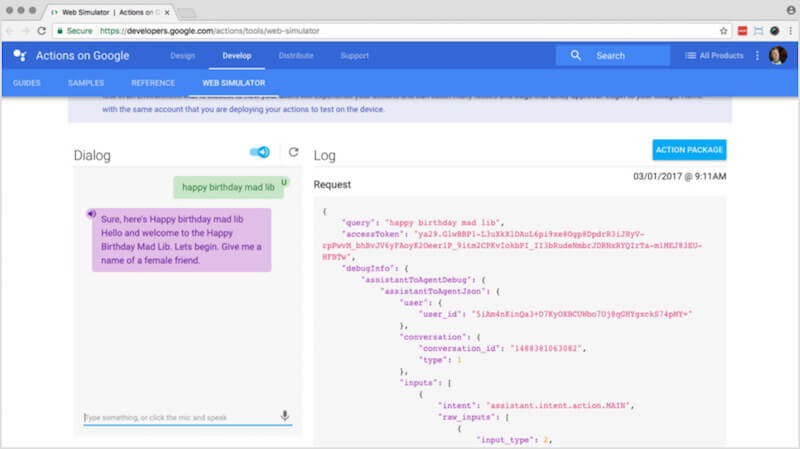Go to the REFERENCE subsection
Image resolution: width=800 pixels, height=449 pixels.
pyautogui.click(x=153, y=83)
